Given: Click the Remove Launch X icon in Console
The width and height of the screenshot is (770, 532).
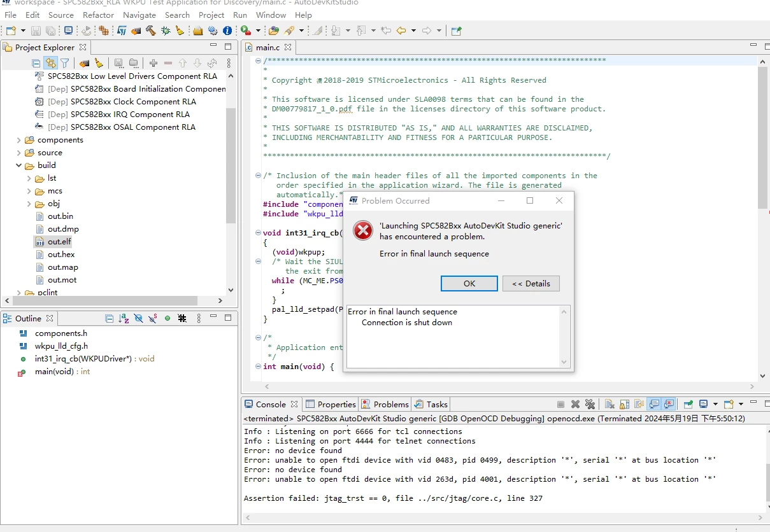Looking at the screenshot, I should click(575, 404).
